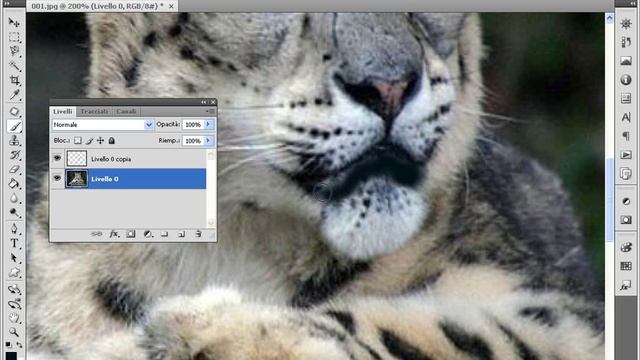Toggle lock all padlock
Image resolution: width=640 pixels, height=360 pixels.
point(111,140)
